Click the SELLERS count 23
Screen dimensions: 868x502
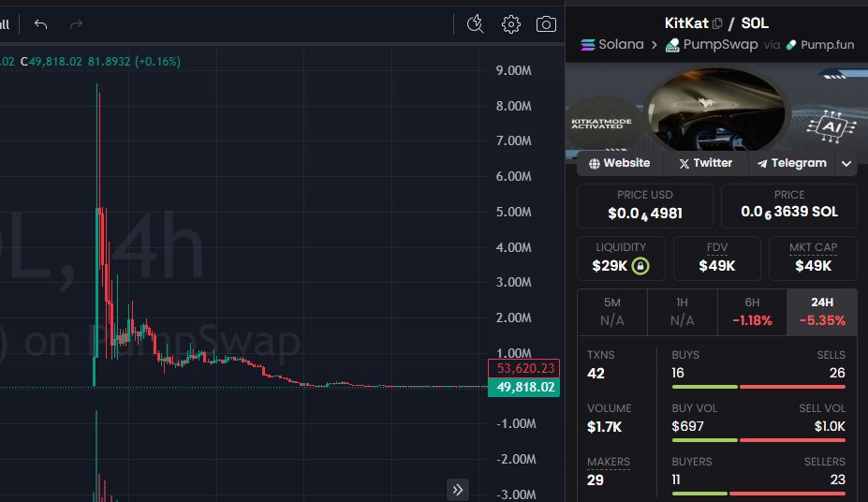[x=837, y=480]
